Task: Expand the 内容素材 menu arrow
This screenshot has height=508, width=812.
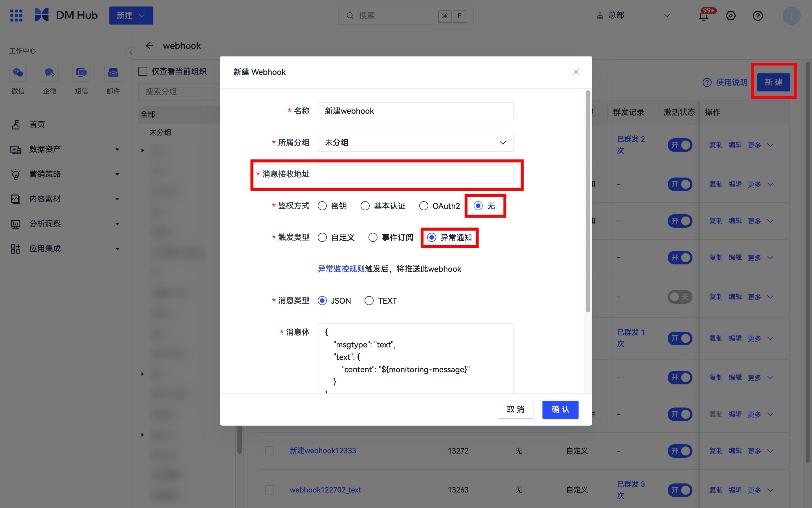Action: point(117,199)
